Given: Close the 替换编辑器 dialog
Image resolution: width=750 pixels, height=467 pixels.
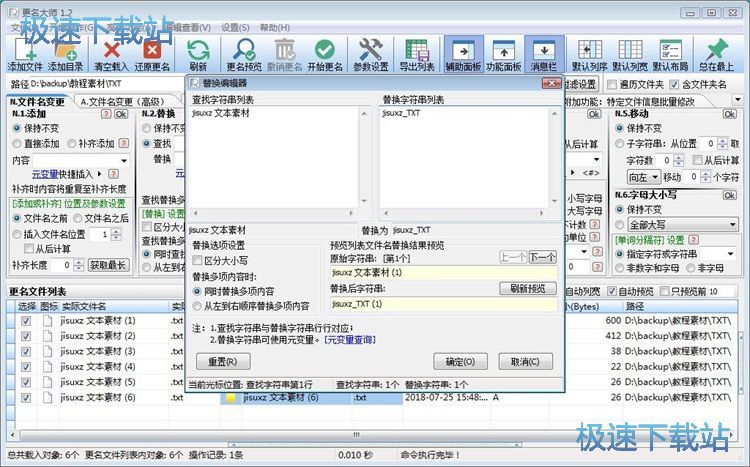Looking at the screenshot, I should tap(551, 83).
